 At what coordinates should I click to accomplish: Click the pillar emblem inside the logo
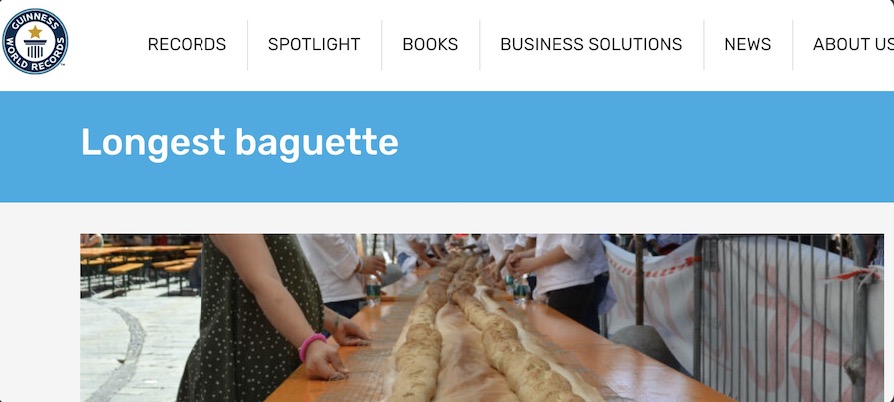pos(35,49)
